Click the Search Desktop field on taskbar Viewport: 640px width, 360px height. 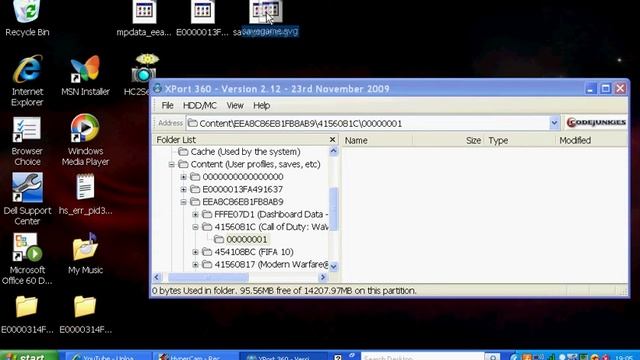(423, 357)
